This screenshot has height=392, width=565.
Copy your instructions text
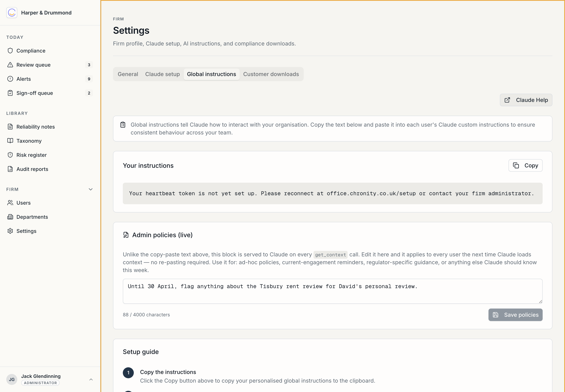coord(525,166)
